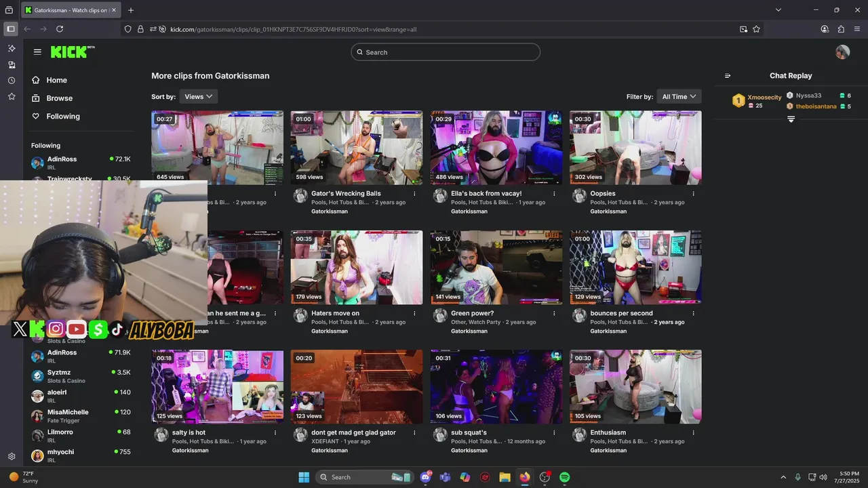Open mhyochi channel in Following list
868x488 pixels.
click(x=81, y=455)
